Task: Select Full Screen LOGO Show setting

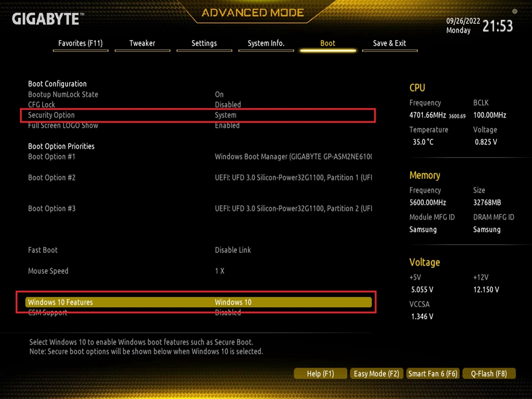Action: click(63, 126)
